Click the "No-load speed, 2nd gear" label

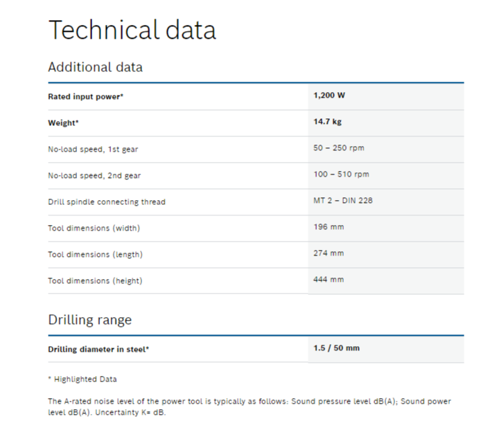89,176
